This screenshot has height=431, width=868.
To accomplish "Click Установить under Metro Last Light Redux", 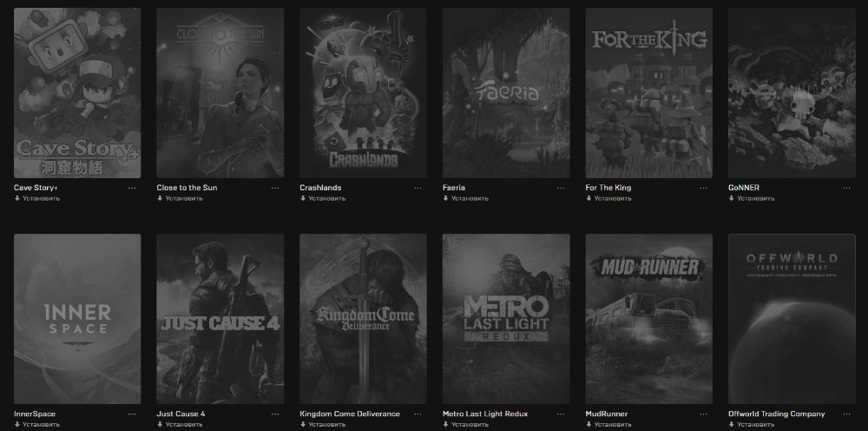I will point(465,424).
